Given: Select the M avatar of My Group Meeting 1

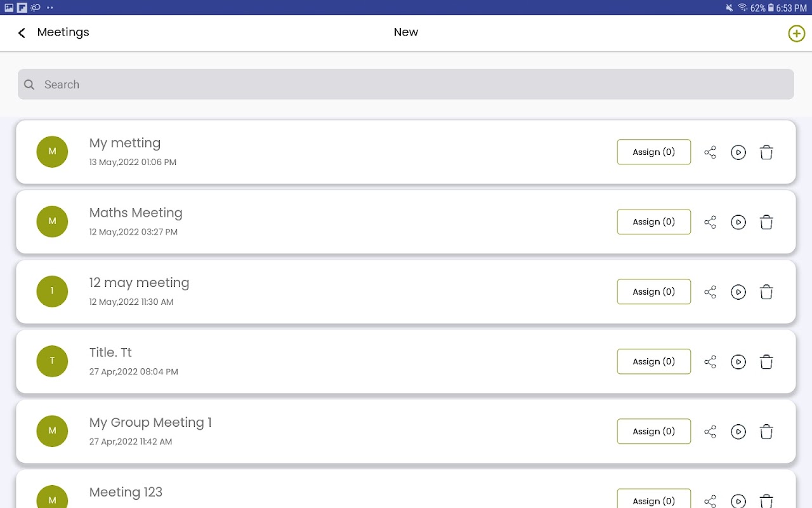Looking at the screenshot, I should click(52, 431).
